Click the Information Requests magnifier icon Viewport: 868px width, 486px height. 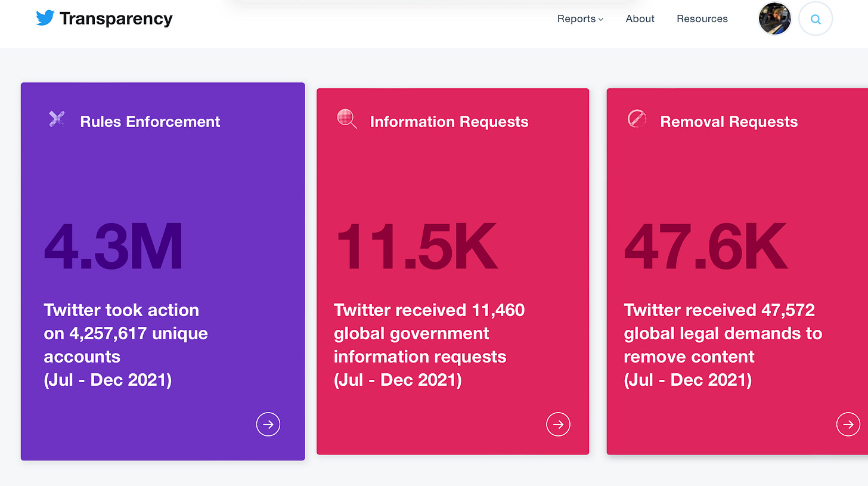pos(346,119)
